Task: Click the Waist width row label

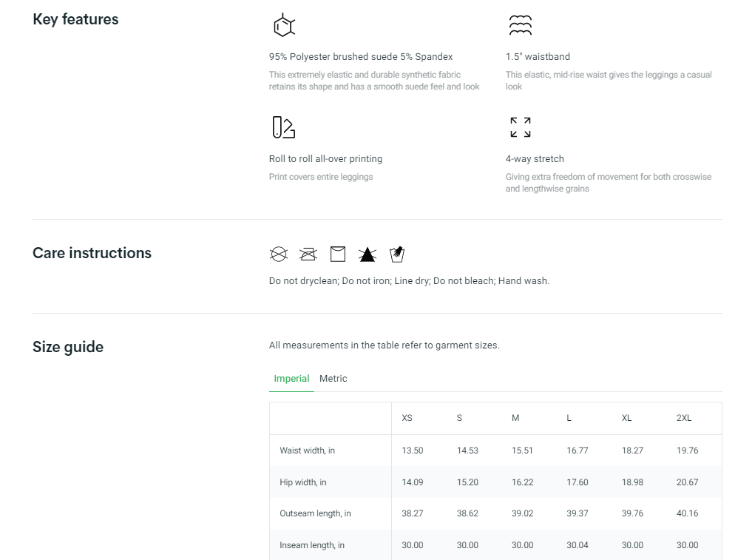Action: pos(307,451)
